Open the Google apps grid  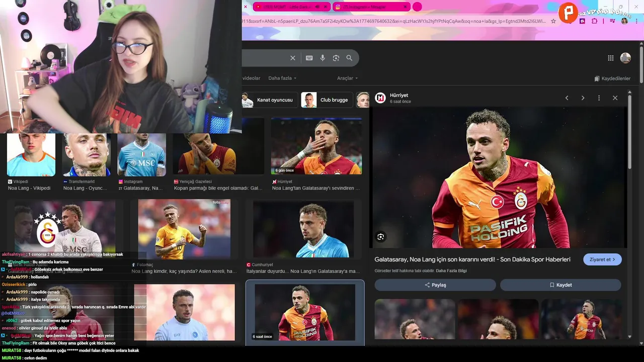click(611, 58)
